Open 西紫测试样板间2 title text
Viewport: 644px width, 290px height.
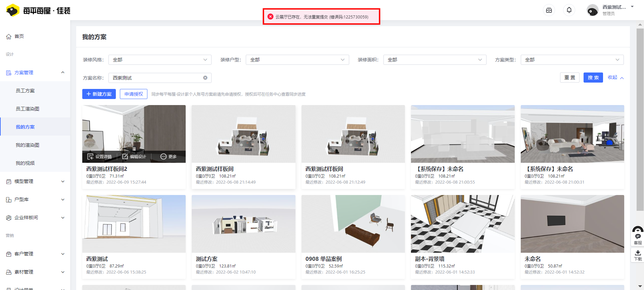107,169
